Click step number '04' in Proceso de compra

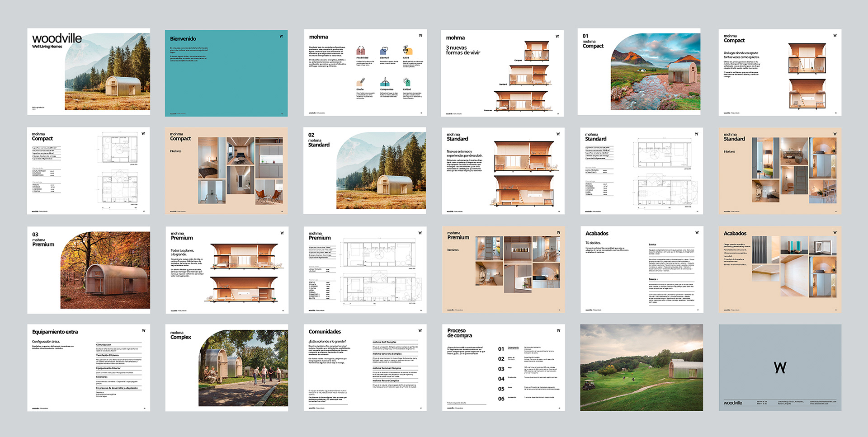coord(501,379)
